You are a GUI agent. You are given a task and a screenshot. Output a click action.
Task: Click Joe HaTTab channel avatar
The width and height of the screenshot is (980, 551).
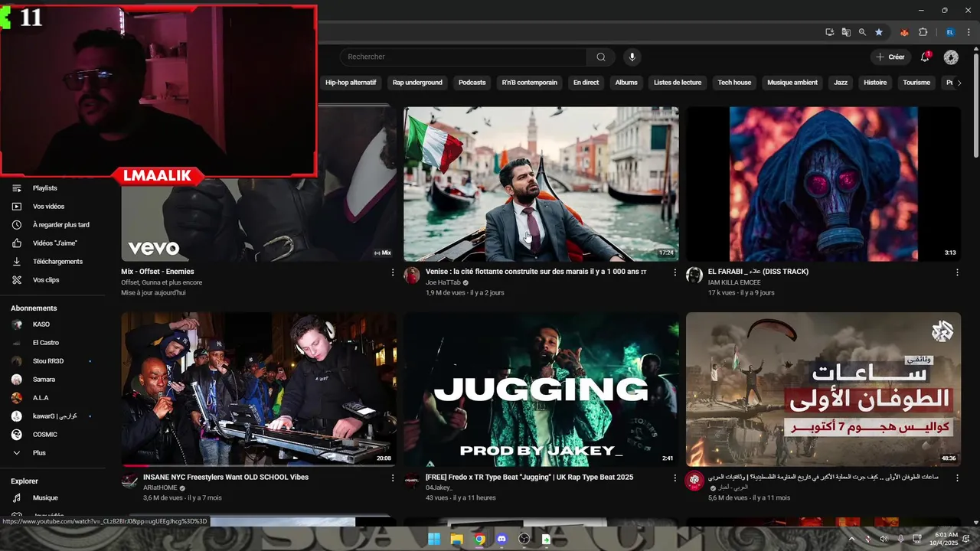(x=412, y=275)
